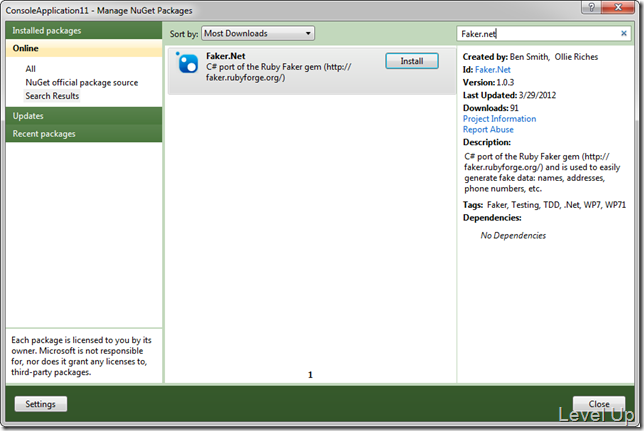The image size is (644, 431).
Task: Click the Last Updated: 3/29/2012 text
Action: (x=509, y=95)
